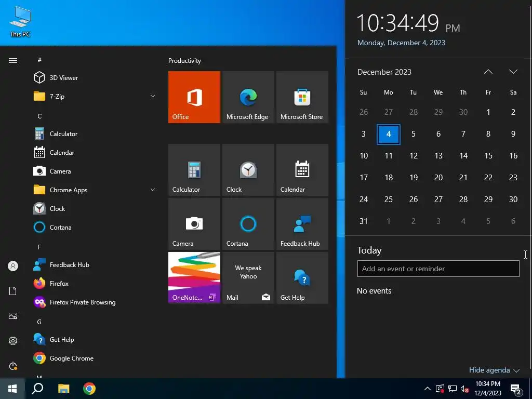532x399 pixels.
Task: Select today's date, December 4
Action: point(389,134)
